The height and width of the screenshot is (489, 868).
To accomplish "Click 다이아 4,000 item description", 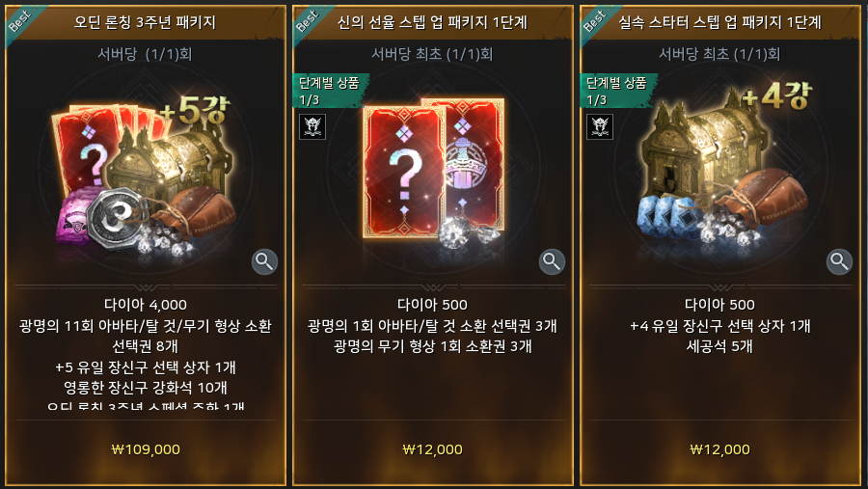I will coord(146,305).
